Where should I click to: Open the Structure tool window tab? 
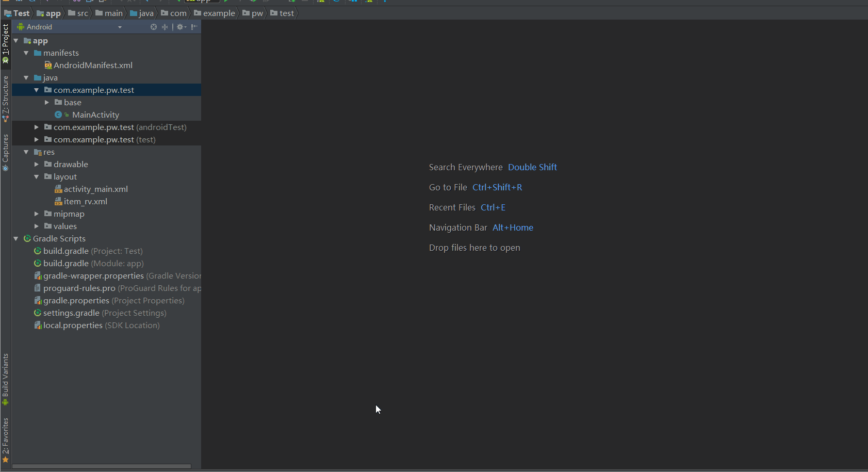(6, 99)
